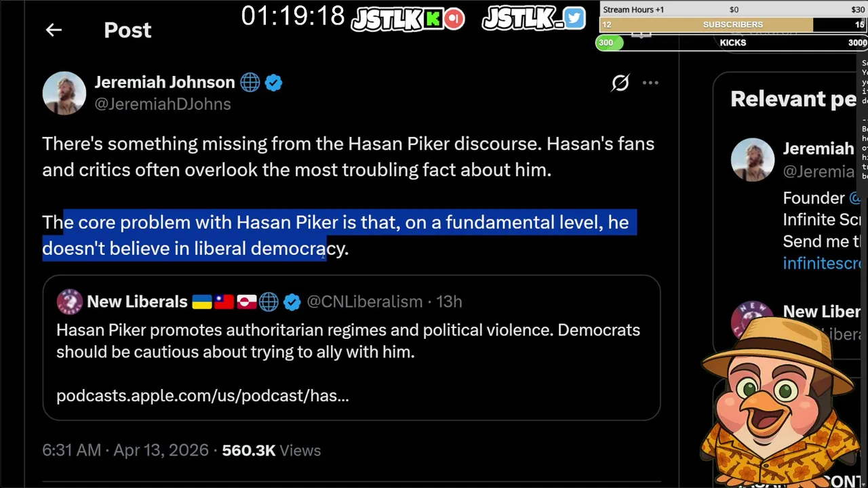Click the 560.3K Views count
The width and height of the screenshot is (868, 488).
pos(271,451)
